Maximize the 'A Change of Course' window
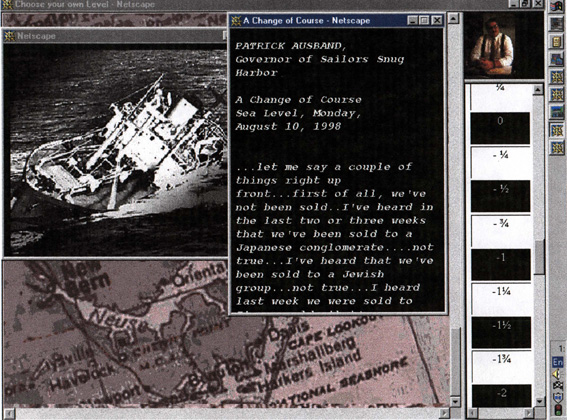Viewport: 567px width, 420px height. [425, 21]
